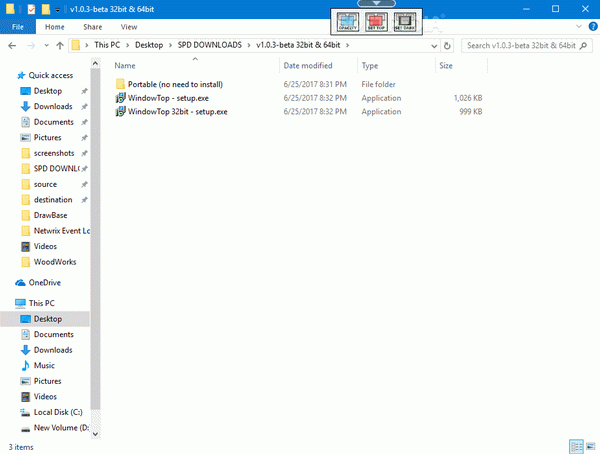
Task: Select the Portable (no need to install) folder
Action: [175, 84]
